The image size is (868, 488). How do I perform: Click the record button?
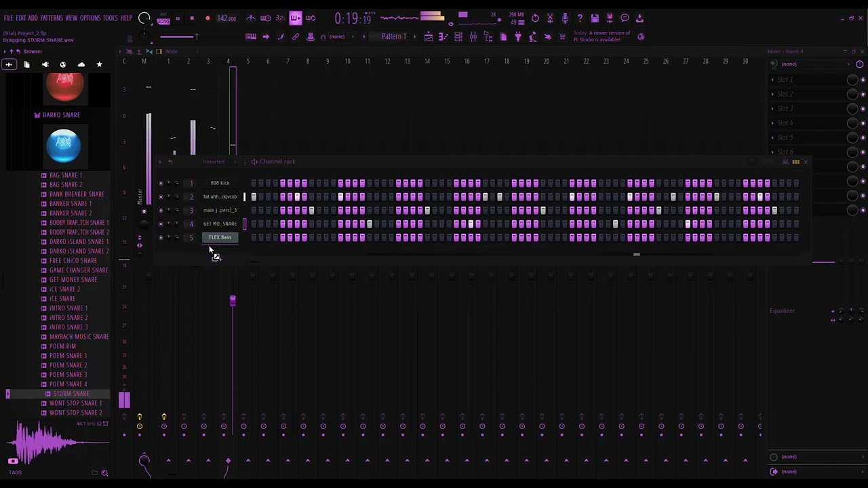pyautogui.click(x=208, y=18)
